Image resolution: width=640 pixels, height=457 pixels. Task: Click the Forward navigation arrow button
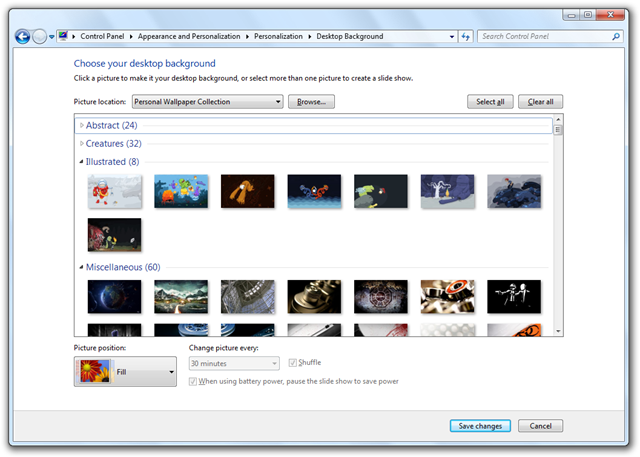coord(41,36)
